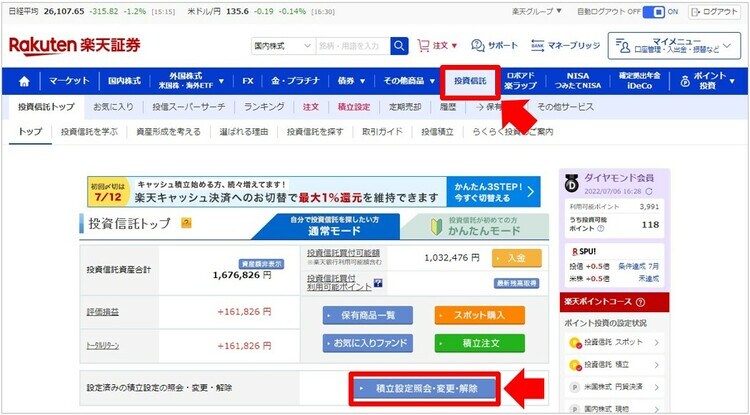Viewport: 750px width, 415px height.
Task: Click the 最新残高取得 button
Action: coord(517,284)
